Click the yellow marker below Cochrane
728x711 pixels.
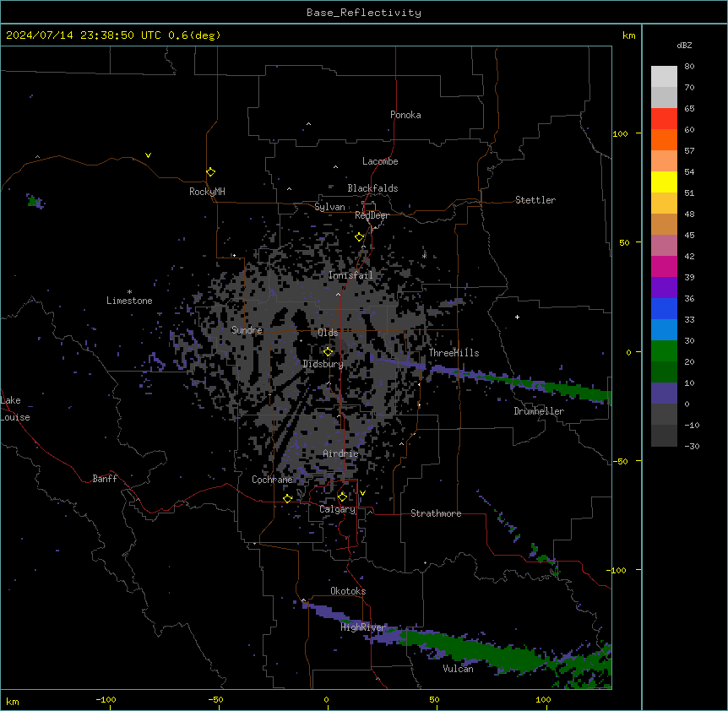(287, 498)
